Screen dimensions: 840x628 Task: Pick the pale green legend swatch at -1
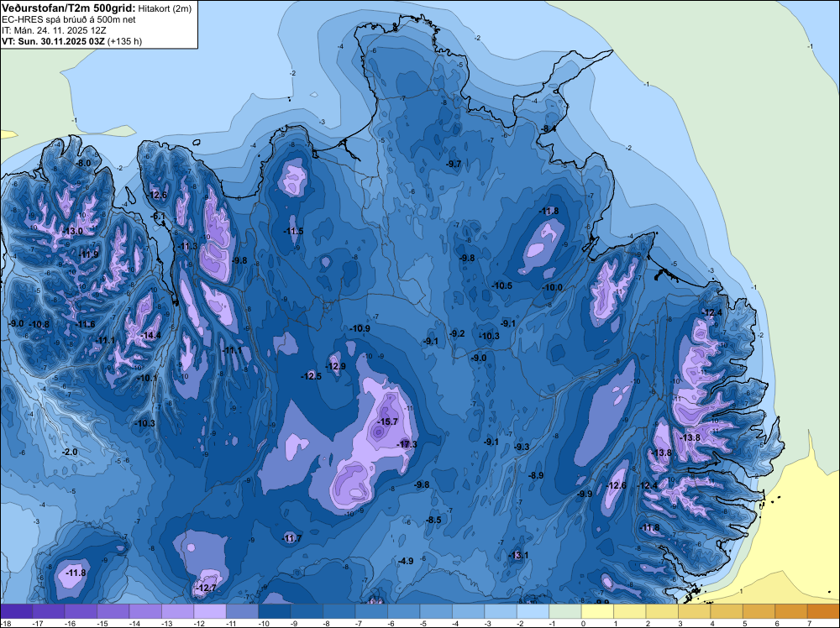click(x=565, y=611)
